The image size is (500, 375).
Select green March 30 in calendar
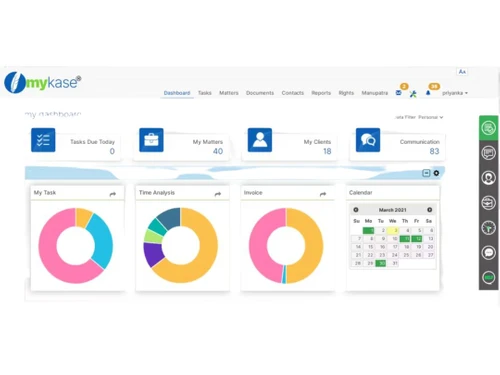click(380, 263)
